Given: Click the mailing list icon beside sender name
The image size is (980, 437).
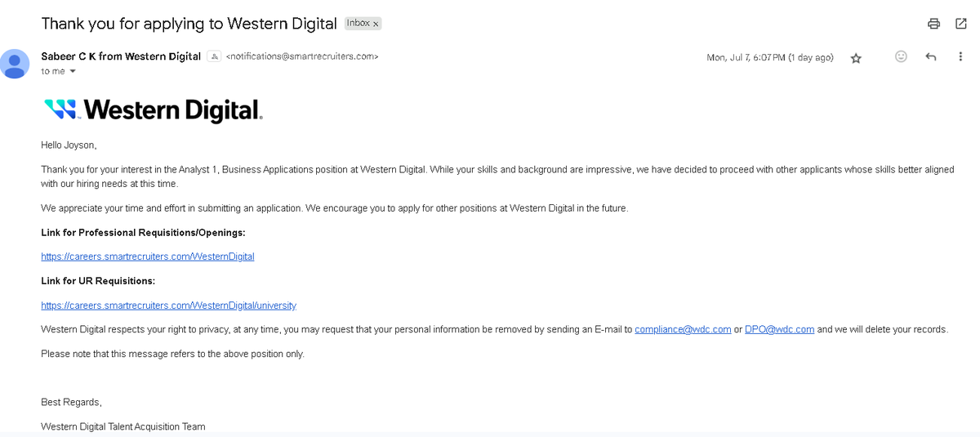Looking at the screenshot, I should [214, 56].
